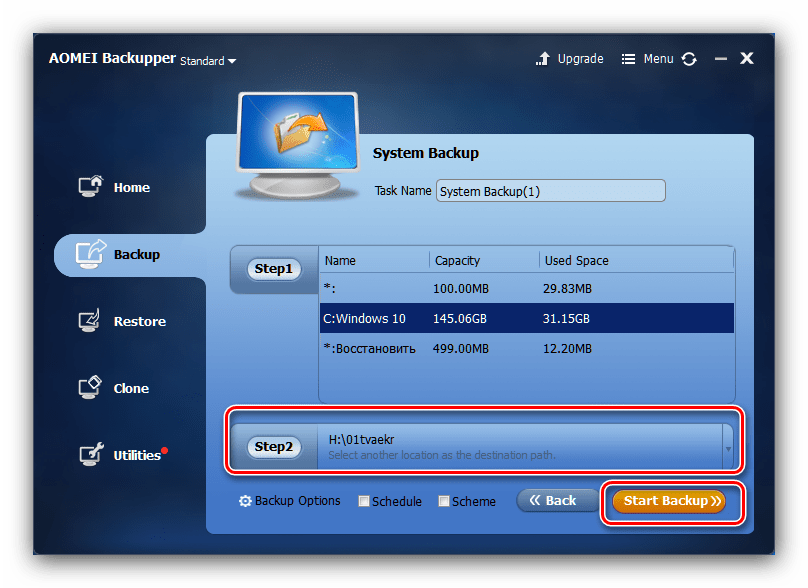
Task: Click the Clone icon in sidebar
Action: [x=91, y=388]
